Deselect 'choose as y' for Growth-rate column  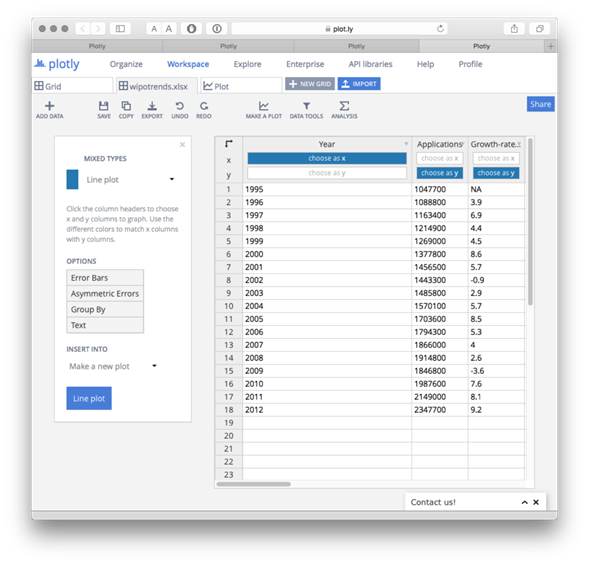pos(496,173)
